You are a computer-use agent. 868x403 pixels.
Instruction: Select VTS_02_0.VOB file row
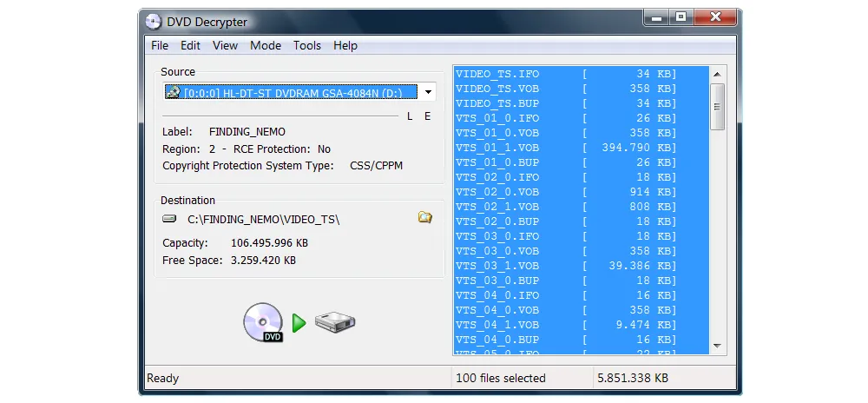coord(582,192)
